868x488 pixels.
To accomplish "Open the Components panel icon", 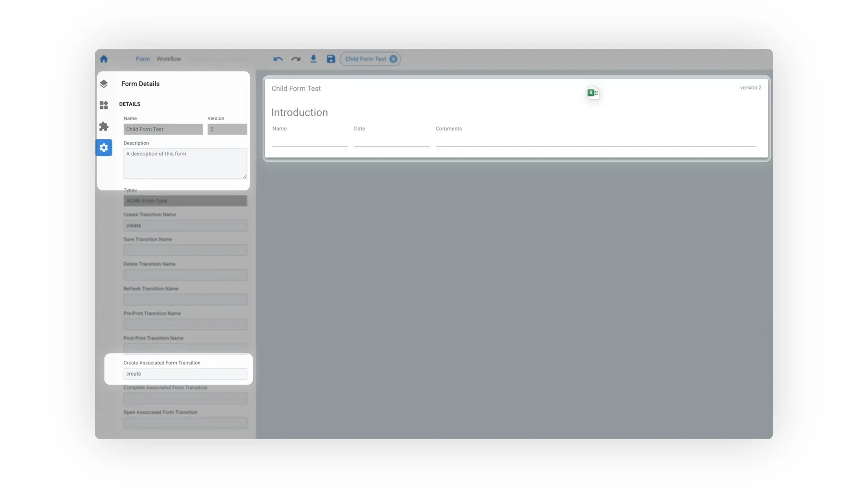I will click(x=104, y=105).
